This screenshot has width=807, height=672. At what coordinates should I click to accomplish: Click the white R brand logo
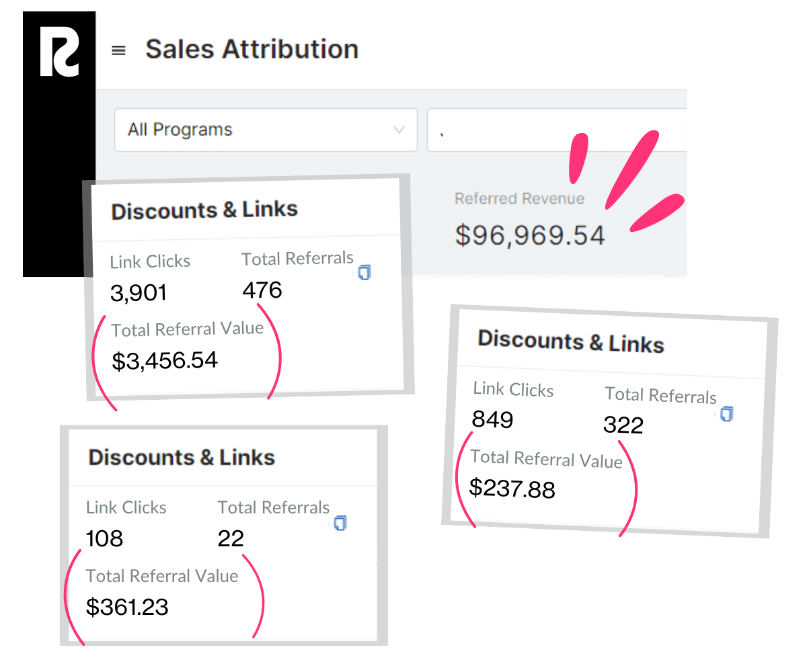pyautogui.click(x=59, y=50)
